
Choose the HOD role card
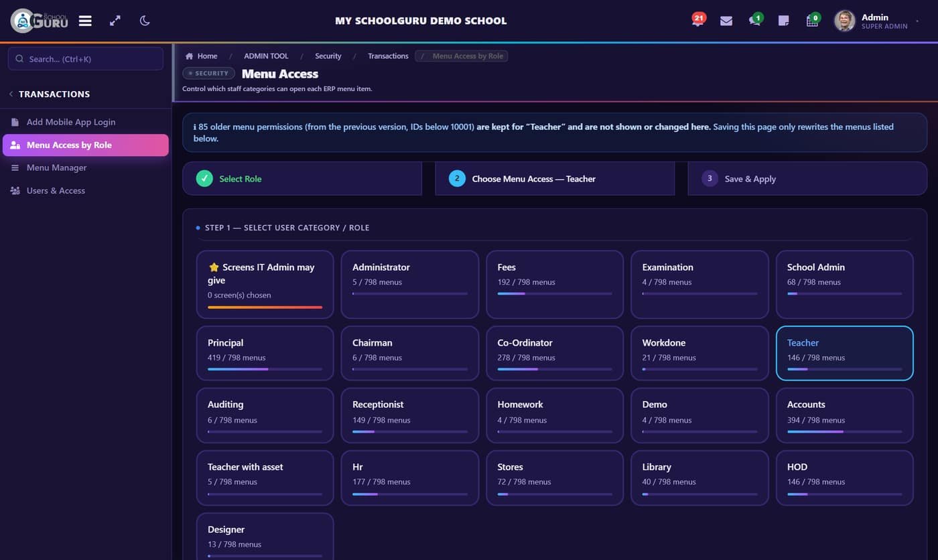[x=845, y=478]
